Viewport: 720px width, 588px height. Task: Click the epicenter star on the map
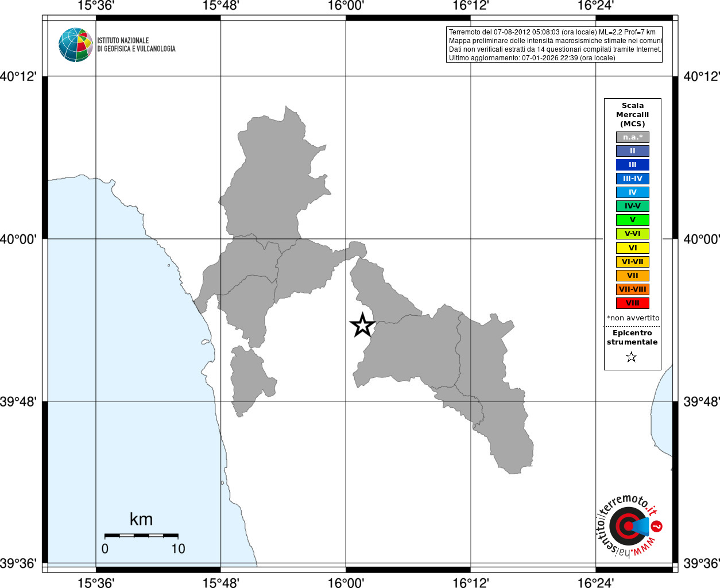(362, 325)
